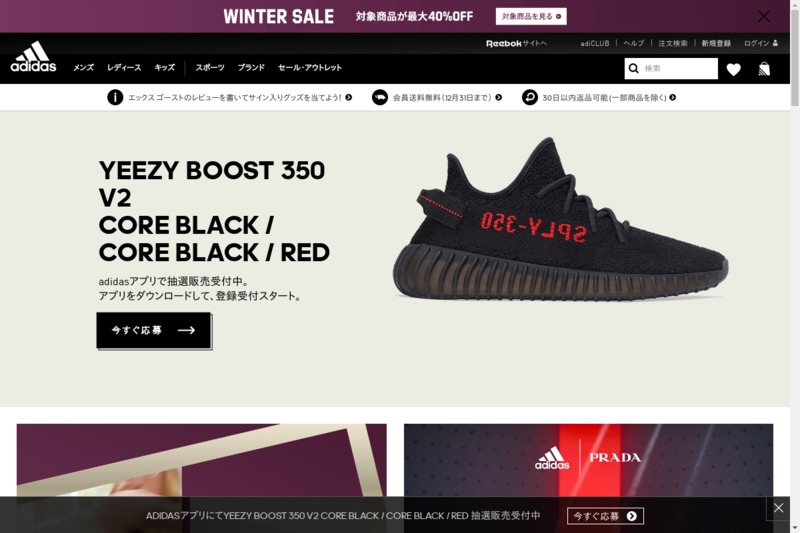Screen dimensions: 800x533
Task: Open the shopping bag icon
Action: click(x=764, y=68)
